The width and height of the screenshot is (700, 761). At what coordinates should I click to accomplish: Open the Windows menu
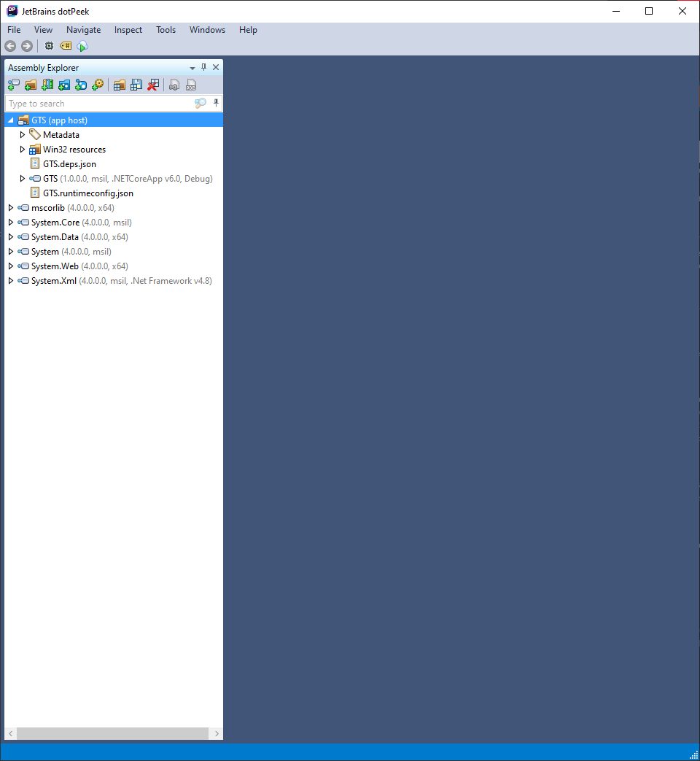207,30
